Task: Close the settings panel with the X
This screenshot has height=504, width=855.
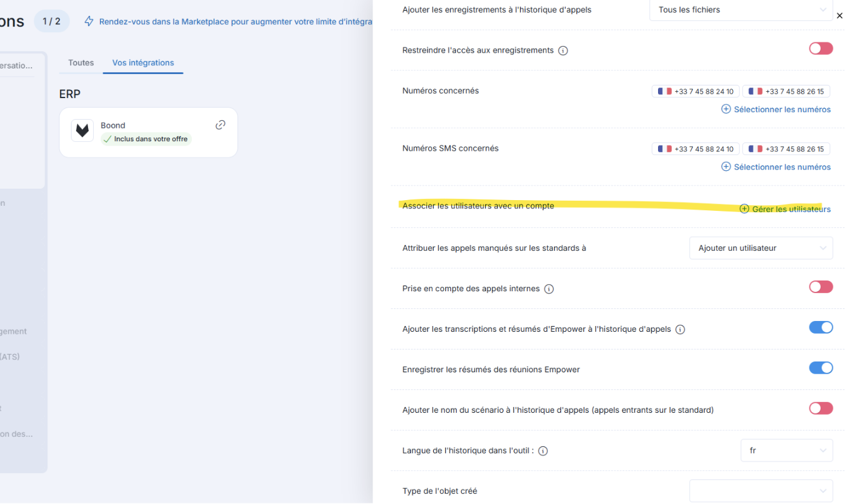Action: (840, 16)
